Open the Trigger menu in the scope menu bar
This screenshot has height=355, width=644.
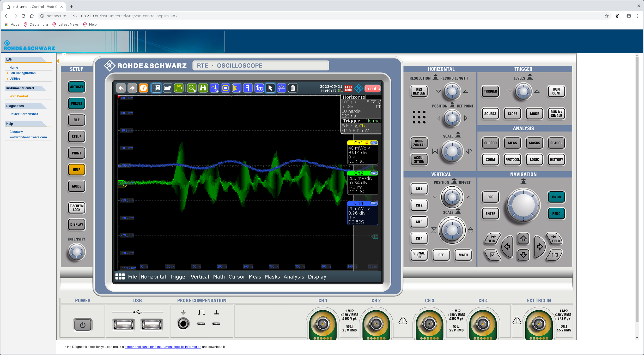pos(178,277)
